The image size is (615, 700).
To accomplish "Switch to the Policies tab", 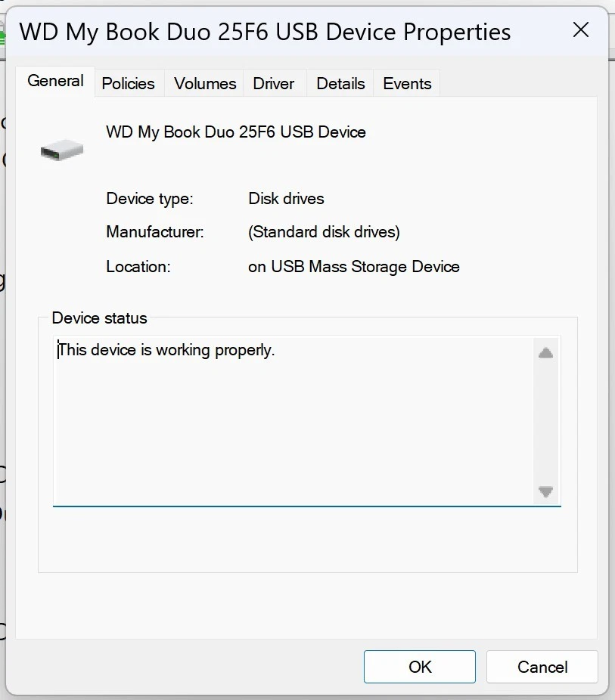I will pyautogui.click(x=129, y=83).
